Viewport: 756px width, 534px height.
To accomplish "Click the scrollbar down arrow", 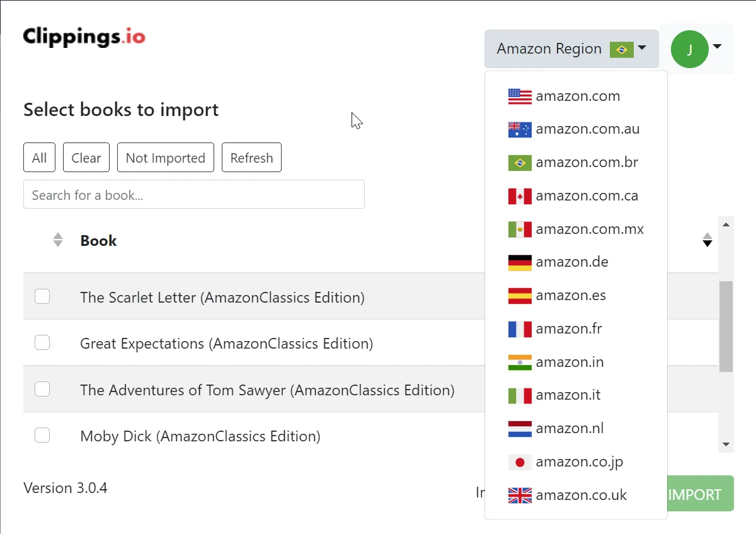I will tap(726, 445).
